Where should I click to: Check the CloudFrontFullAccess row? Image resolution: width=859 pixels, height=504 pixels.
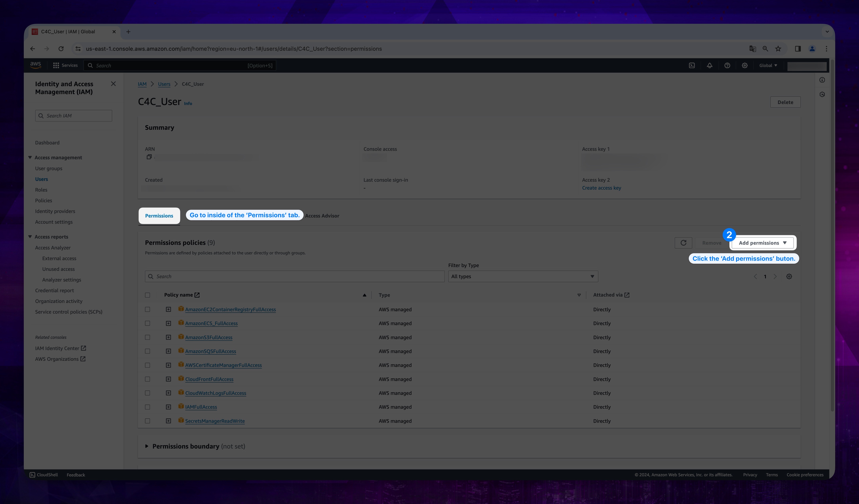tap(147, 379)
